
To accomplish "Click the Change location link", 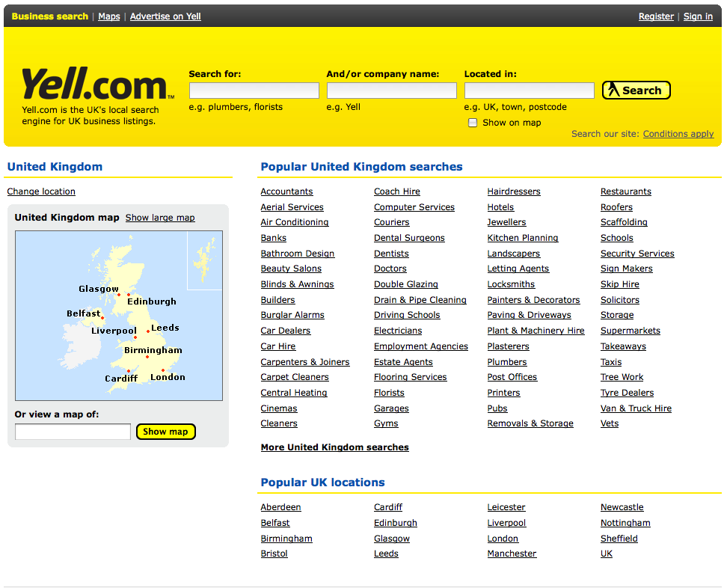I will pos(41,192).
